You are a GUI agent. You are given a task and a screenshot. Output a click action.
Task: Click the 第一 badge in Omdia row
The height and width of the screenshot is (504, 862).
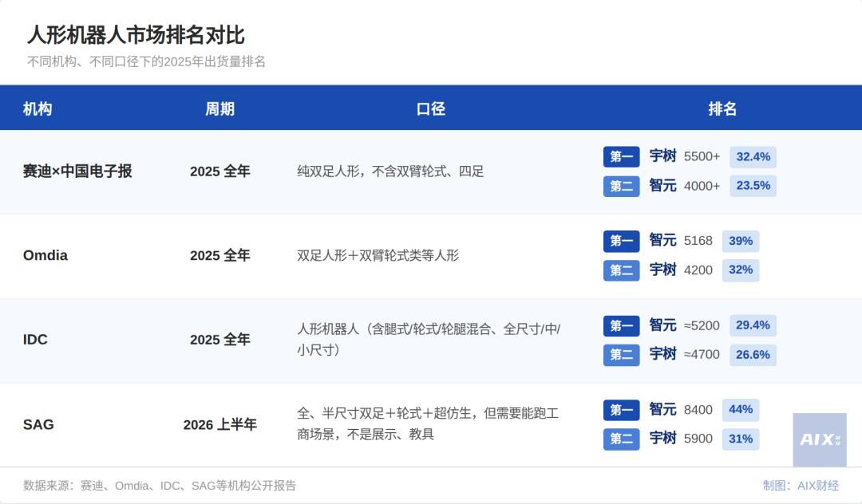pos(621,241)
